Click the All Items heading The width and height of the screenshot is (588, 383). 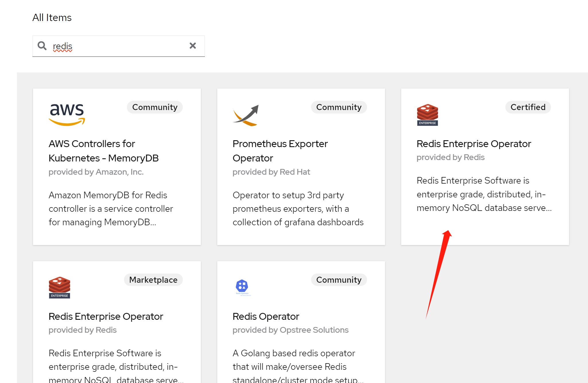click(52, 18)
